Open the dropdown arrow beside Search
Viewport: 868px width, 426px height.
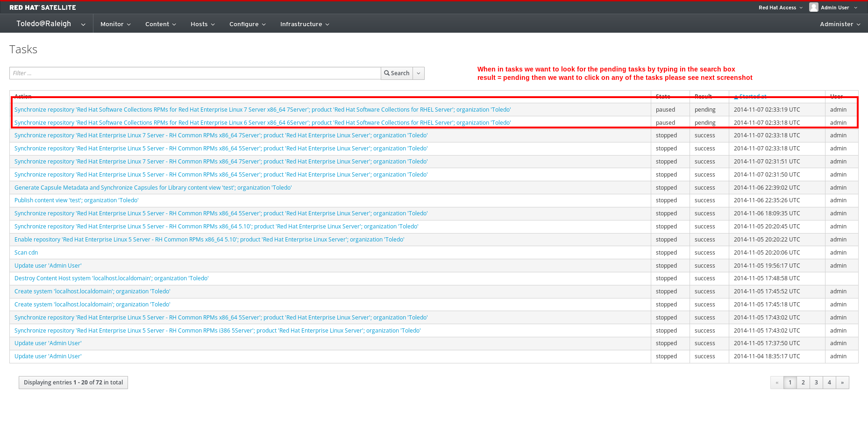(x=419, y=73)
